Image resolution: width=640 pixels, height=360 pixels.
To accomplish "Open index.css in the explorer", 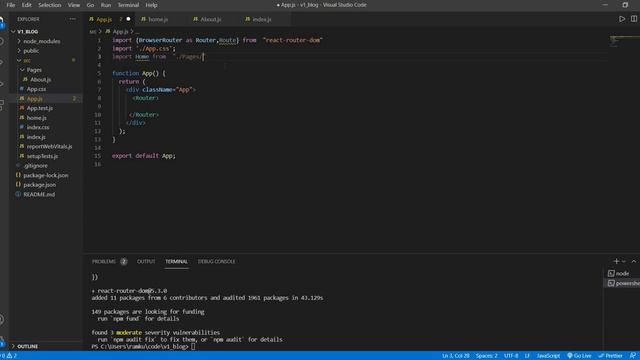I will pyautogui.click(x=38, y=127).
